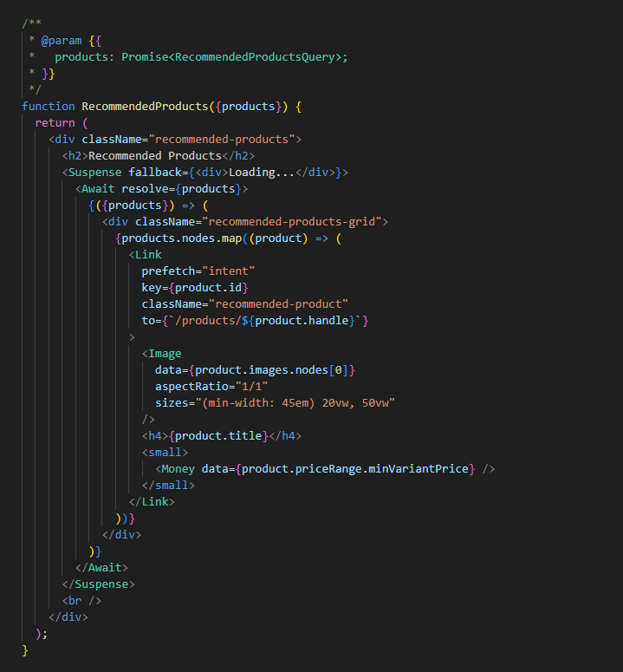Click the 'function' keyword
Image resolution: width=623 pixels, height=672 pixels.
click(49, 107)
